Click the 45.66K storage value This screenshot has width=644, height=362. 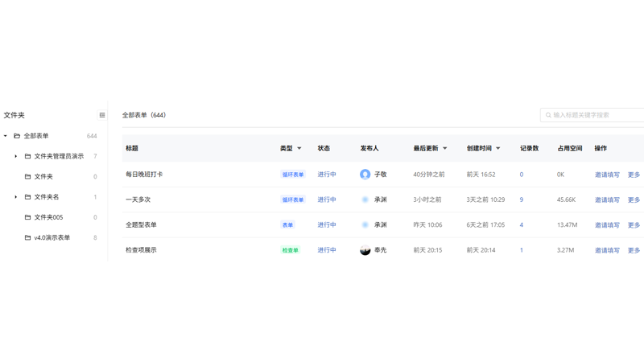tap(566, 200)
